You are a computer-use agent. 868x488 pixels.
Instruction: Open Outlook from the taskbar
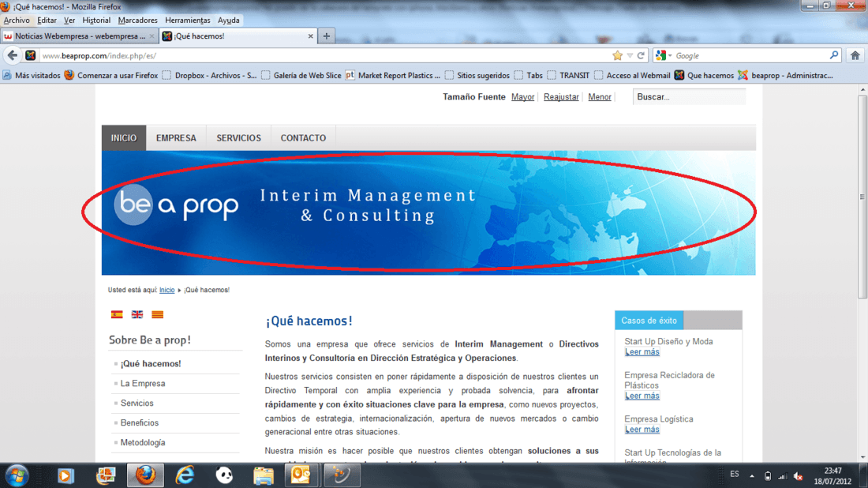(x=301, y=476)
